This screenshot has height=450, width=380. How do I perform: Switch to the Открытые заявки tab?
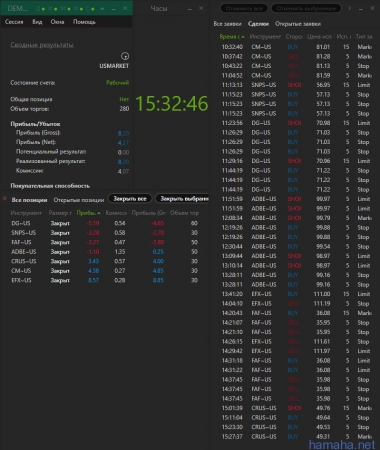coord(298,24)
